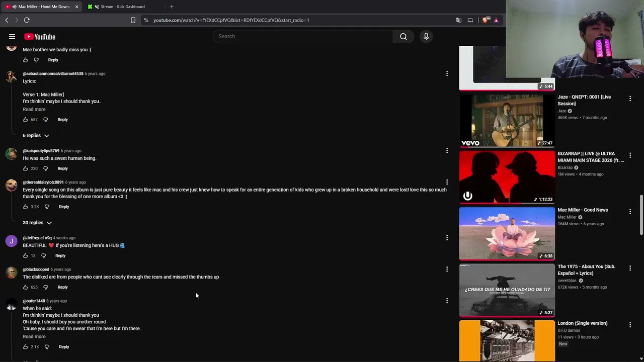644x362 pixels.
Task: Open the Brave Shields icon
Action: pos(485,20)
